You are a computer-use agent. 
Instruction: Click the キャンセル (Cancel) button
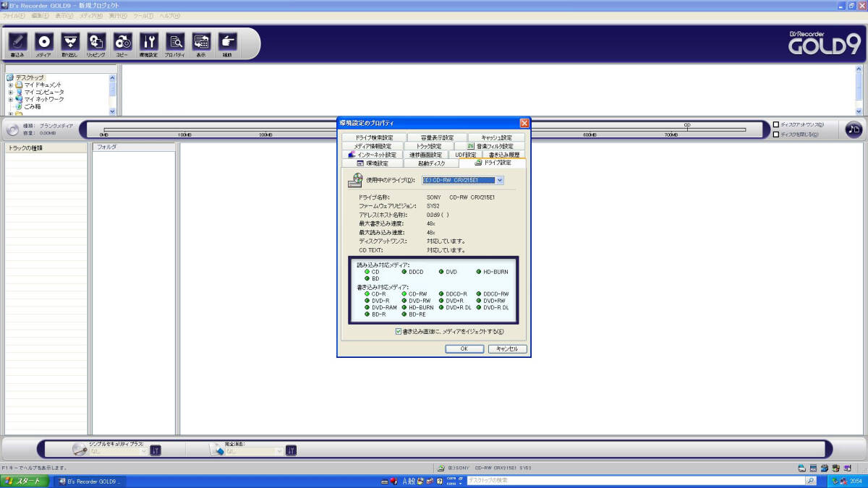click(507, 348)
